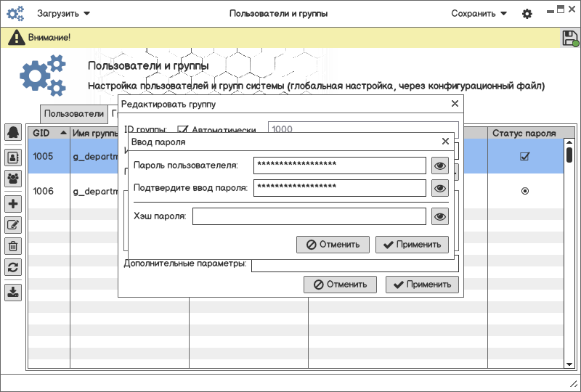
Task: Click the plus icon to add entry
Action: point(13,204)
